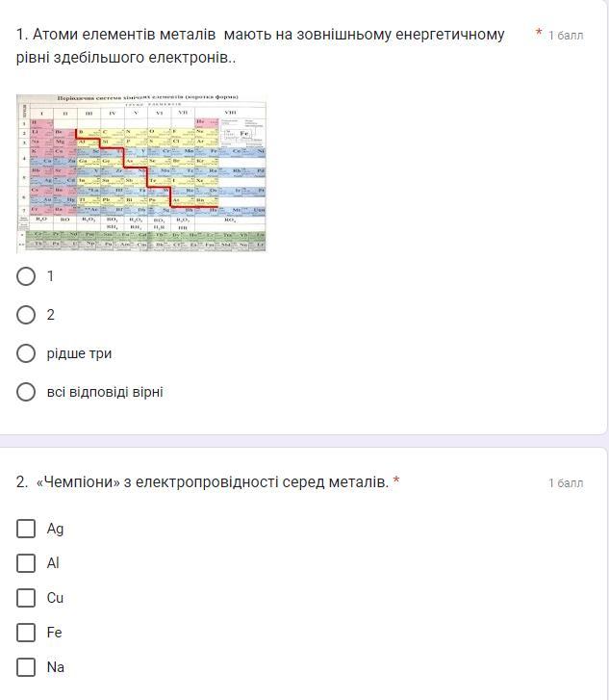Click the question 1 title text
Screen dimensions: 609x700
(x=260, y=45)
